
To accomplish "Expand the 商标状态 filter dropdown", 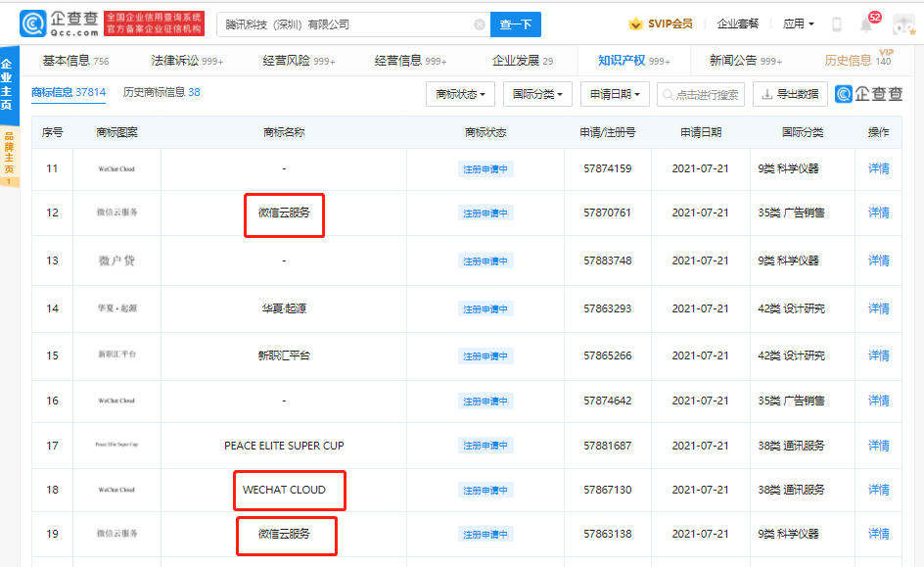I will (460, 94).
